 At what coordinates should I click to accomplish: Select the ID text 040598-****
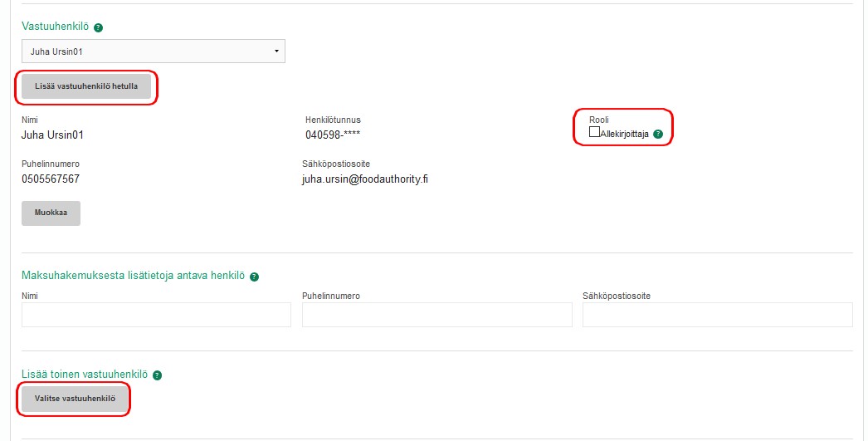[x=333, y=135]
